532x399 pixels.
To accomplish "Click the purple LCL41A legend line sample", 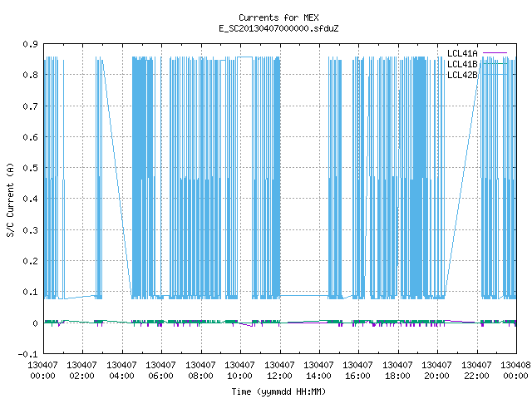I will [495, 53].
